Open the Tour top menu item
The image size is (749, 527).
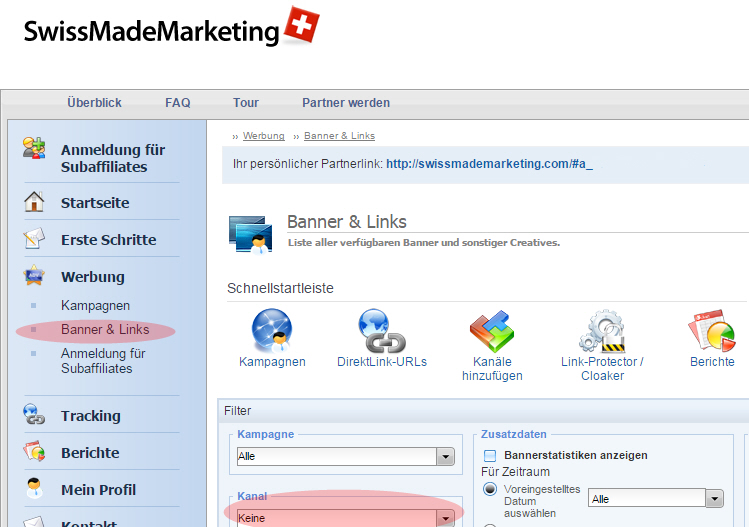pos(246,103)
